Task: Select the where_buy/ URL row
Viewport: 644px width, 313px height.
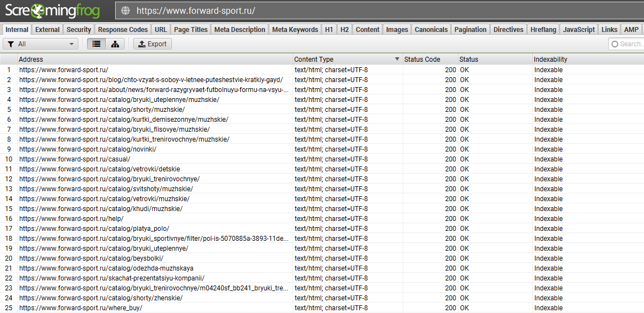Action: 80,308
